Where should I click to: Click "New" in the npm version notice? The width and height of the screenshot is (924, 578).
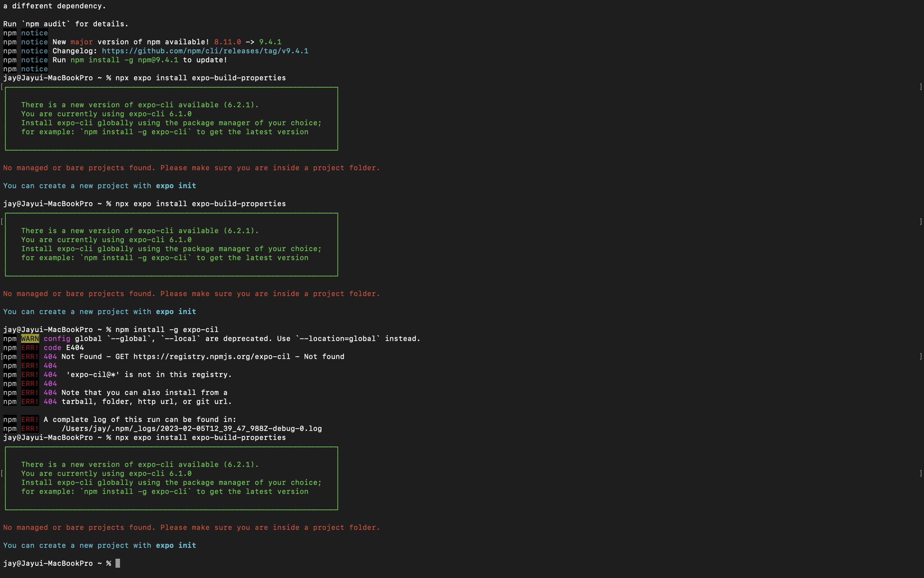pyautogui.click(x=59, y=42)
